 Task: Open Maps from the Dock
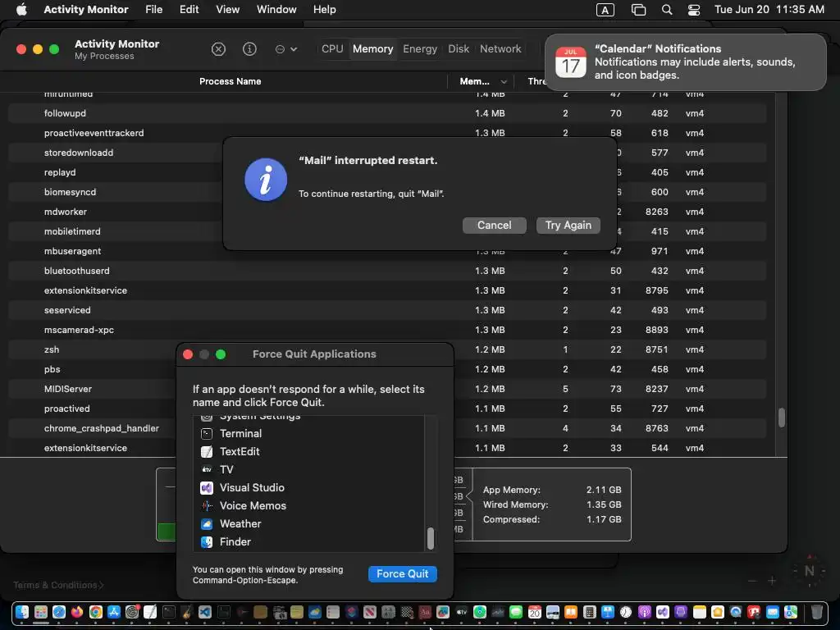tap(791, 612)
